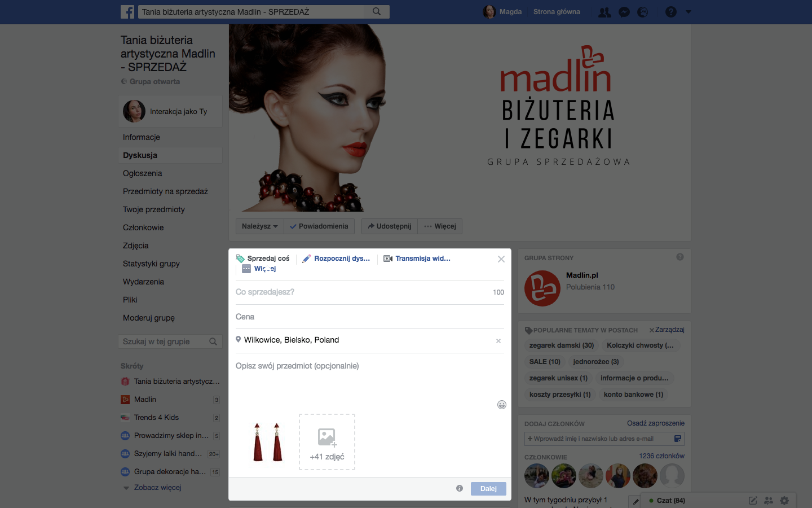Click the search magnifier in top bar
This screenshot has height=508, width=812.
pyautogui.click(x=377, y=11)
